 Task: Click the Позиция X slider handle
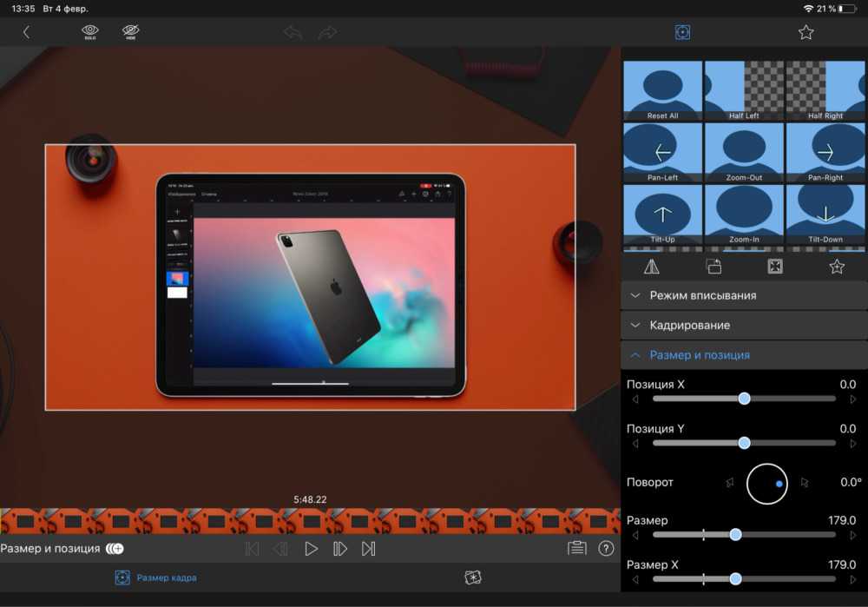click(744, 398)
